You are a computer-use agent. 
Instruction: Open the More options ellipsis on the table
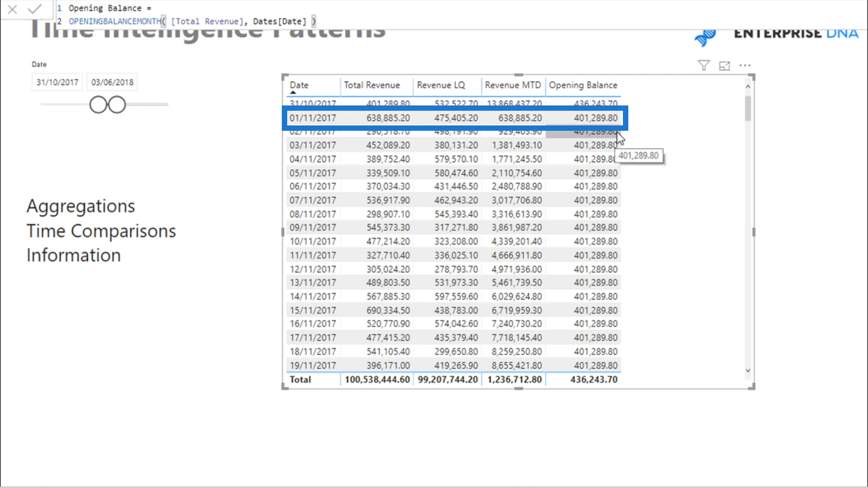(745, 66)
